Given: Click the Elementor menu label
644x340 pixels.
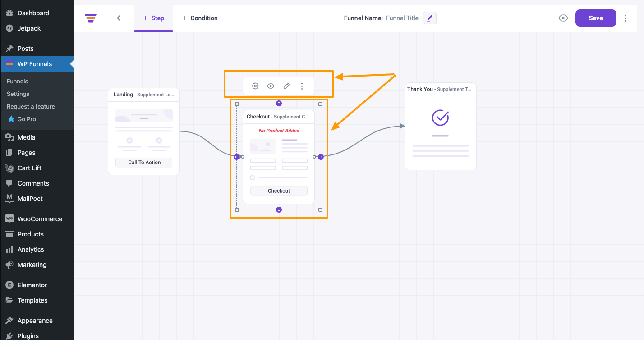Looking at the screenshot, I should click(x=32, y=285).
